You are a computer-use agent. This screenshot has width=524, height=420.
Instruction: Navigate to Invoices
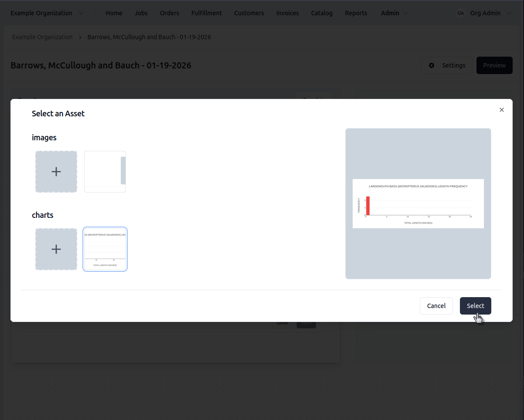click(x=287, y=13)
